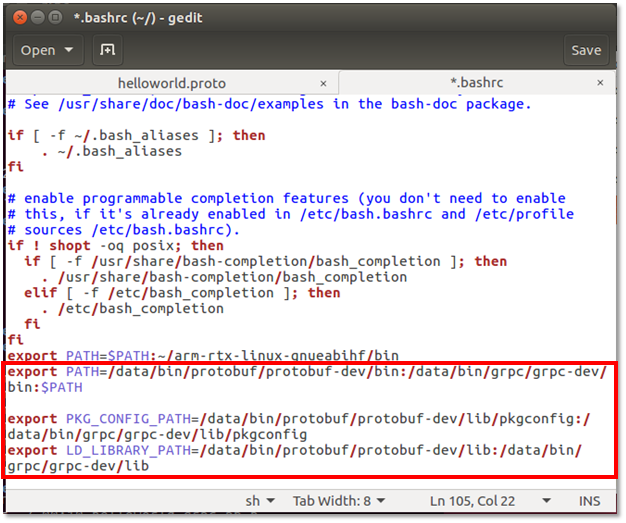Screen dimensions: 626x523
Task: Close the gedit window
Action: [20, 18]
